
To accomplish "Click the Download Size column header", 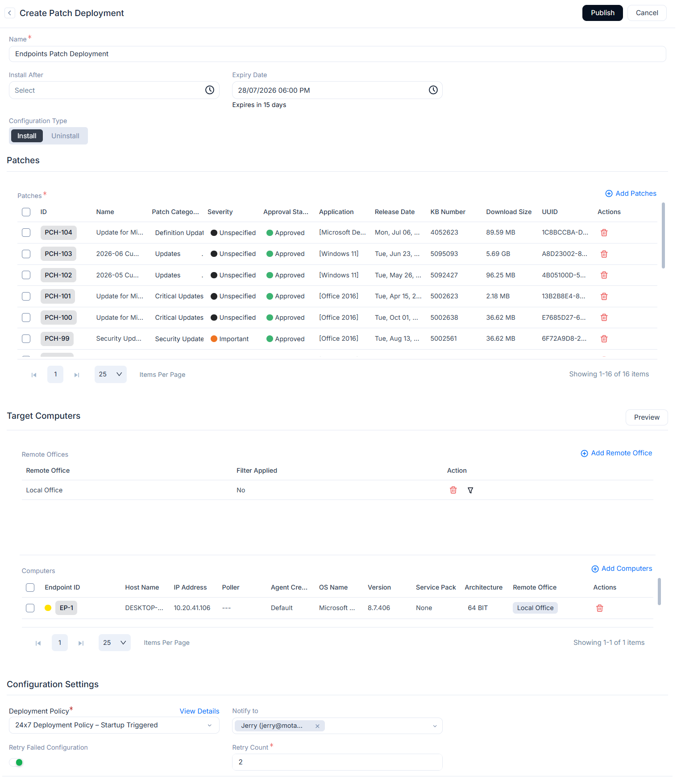I will click(x=509, y=212).
